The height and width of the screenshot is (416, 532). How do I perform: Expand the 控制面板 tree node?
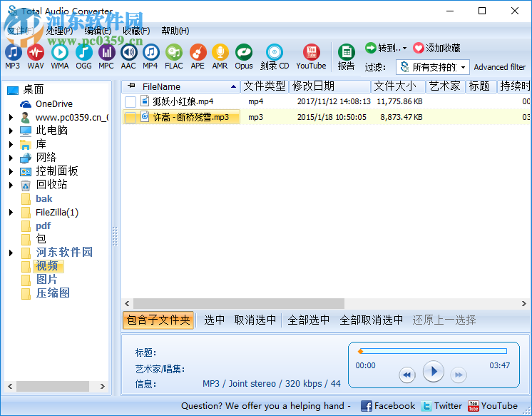[x=11, y=171]
